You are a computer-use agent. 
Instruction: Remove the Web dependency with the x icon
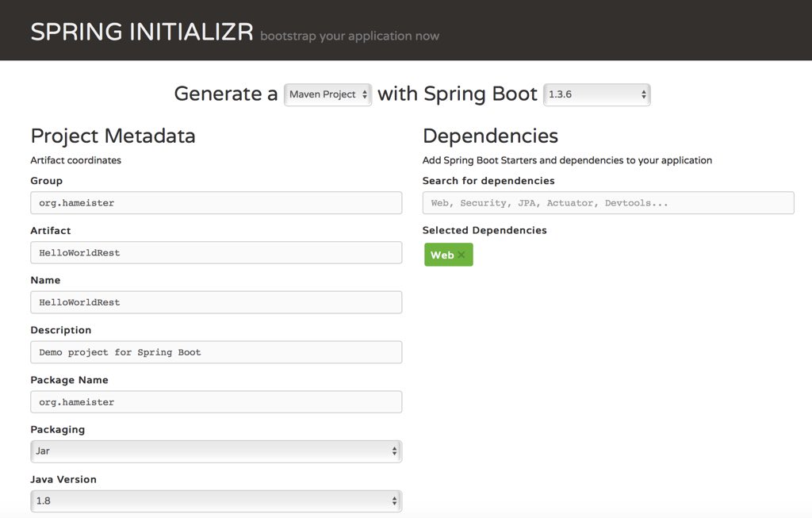462,255
